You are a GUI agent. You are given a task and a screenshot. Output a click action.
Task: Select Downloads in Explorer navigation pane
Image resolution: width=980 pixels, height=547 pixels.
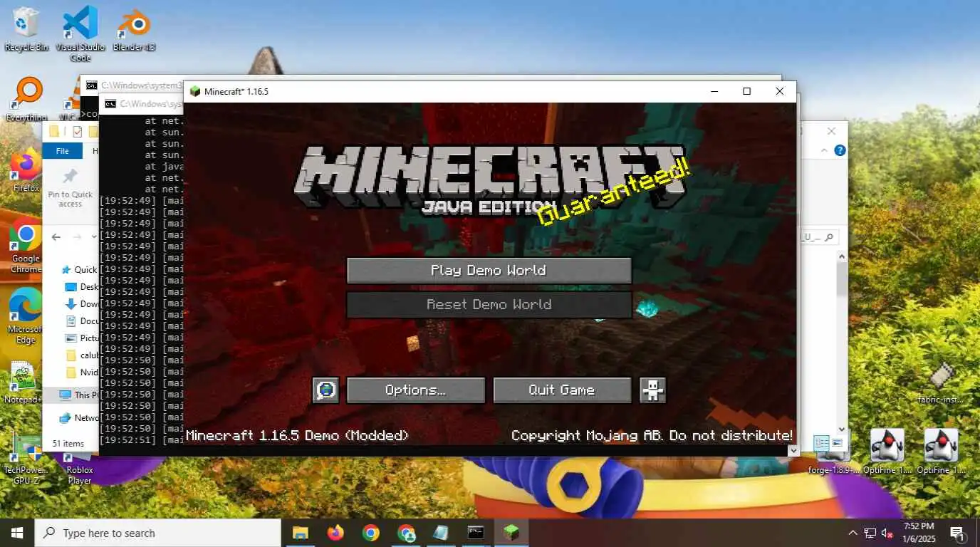tap(81, 304)
